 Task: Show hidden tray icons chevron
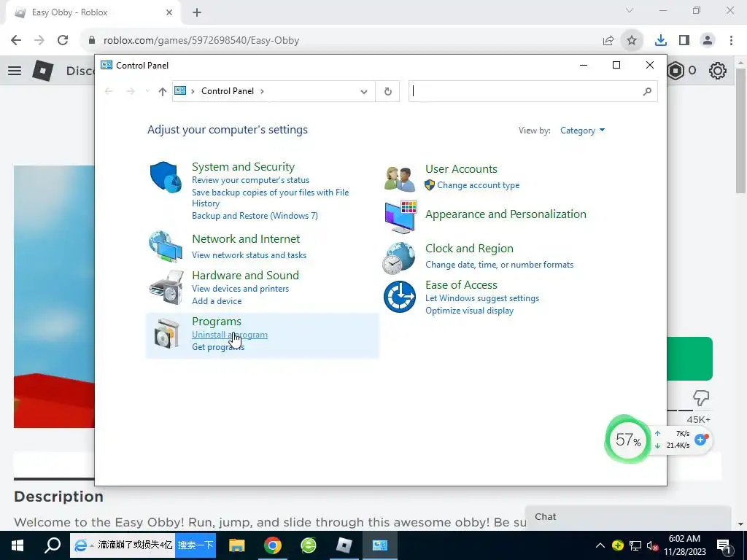(600, 545)
